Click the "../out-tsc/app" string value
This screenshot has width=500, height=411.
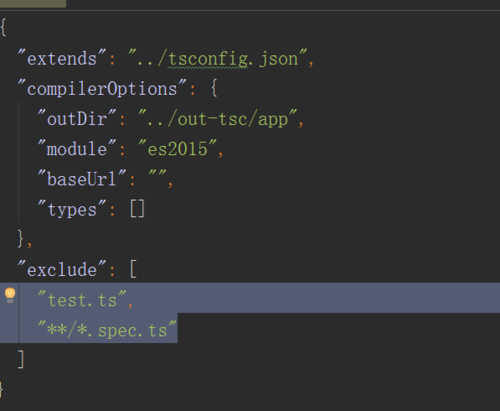[218, 119]
